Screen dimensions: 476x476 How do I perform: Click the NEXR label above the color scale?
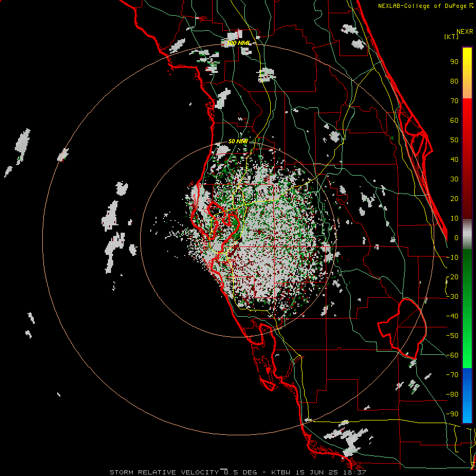click(464, 32)
